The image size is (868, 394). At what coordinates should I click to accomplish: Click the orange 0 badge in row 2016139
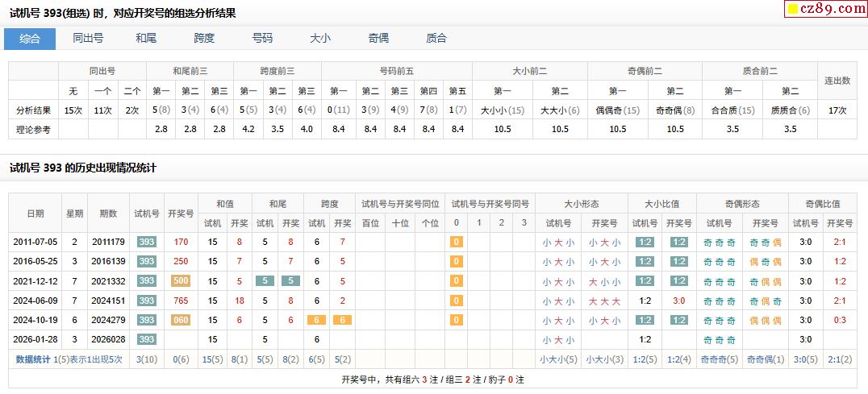pos(456,261)
